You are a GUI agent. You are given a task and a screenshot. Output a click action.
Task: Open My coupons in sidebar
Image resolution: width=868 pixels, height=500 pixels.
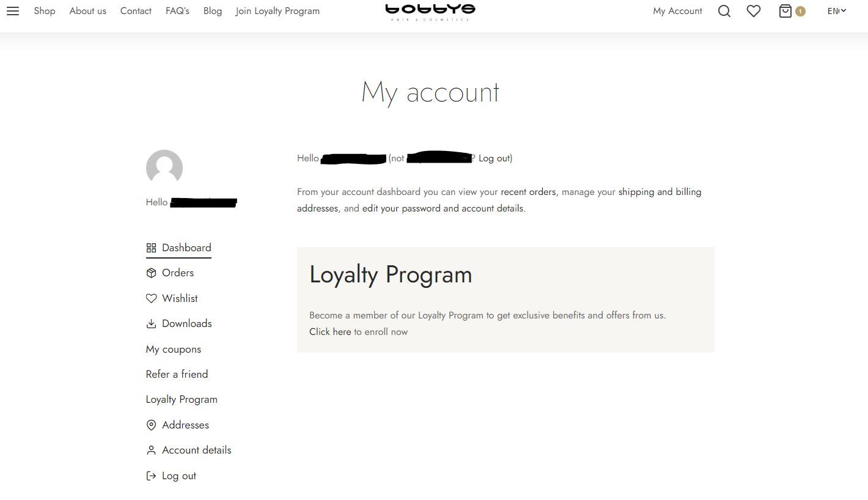click(x=174, y=350)
